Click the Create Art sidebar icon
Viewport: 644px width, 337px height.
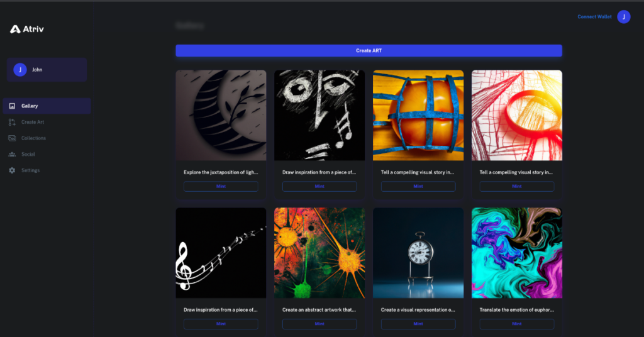(12, 122)
